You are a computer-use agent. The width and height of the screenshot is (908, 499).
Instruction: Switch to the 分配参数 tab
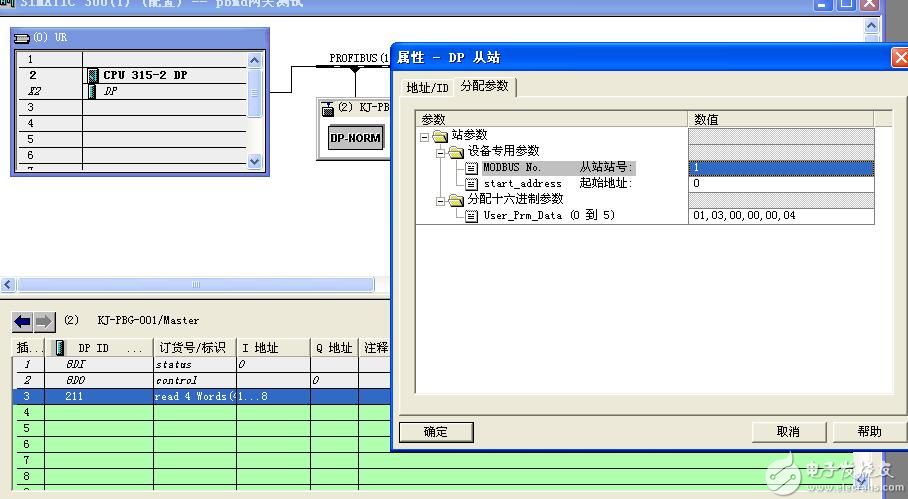pyautogui.click(x=484, y=86)
